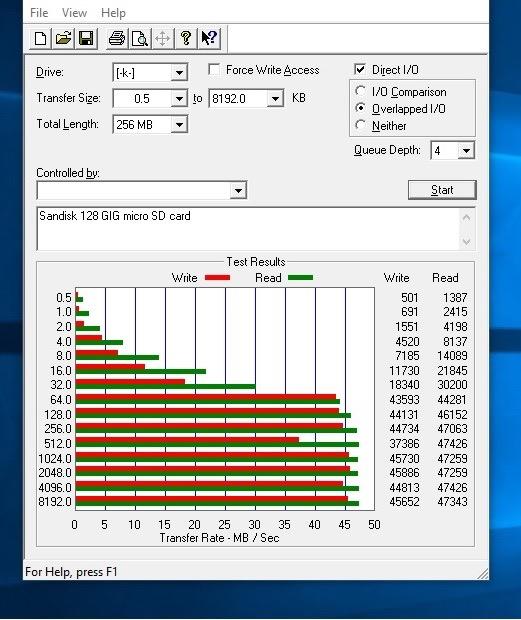Click the 1024.0 transfer size label
This screenshot has height=620, width=521.
pos(55,459)
